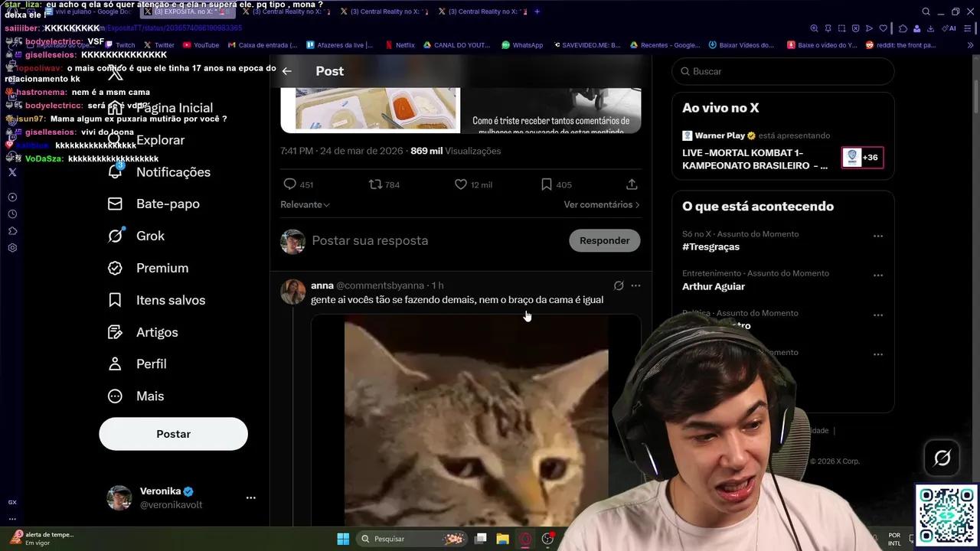Open the Twitch bookmark

coord(120,45)
